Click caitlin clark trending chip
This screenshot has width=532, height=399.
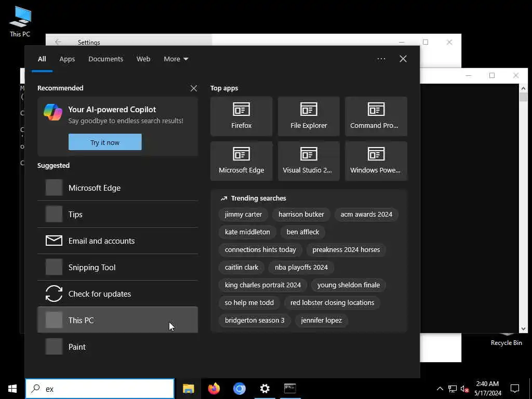tap(241, 268)
